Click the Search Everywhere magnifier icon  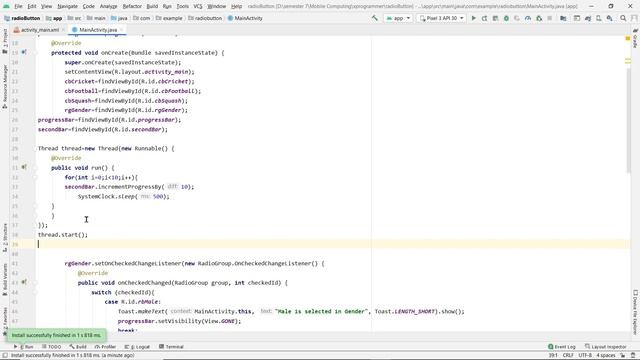pos(623,18)
